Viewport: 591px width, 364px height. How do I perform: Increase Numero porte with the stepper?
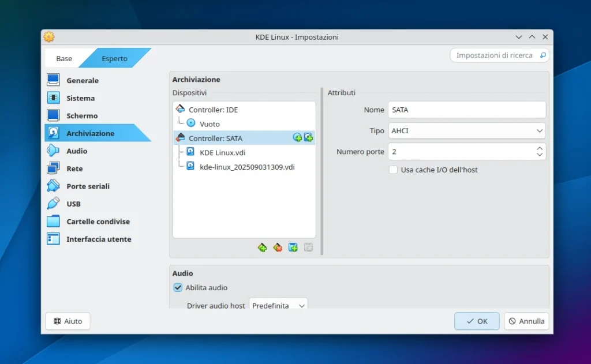click(540, 148)
